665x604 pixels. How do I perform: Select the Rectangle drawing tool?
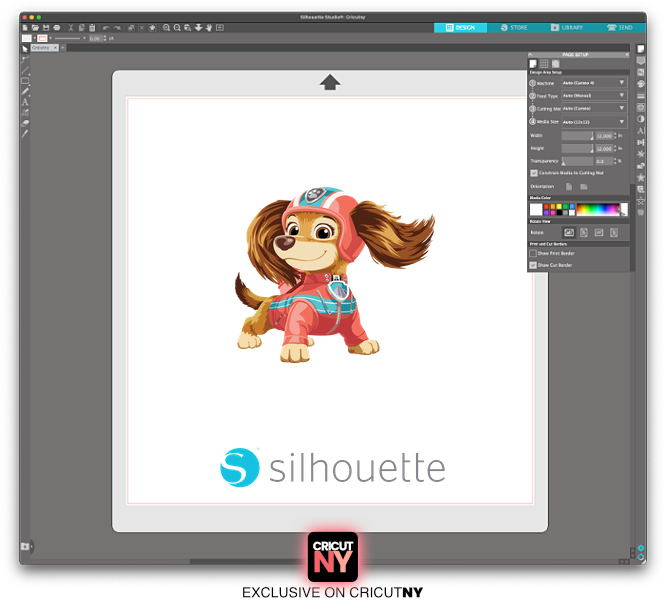[x=25, y=81]
